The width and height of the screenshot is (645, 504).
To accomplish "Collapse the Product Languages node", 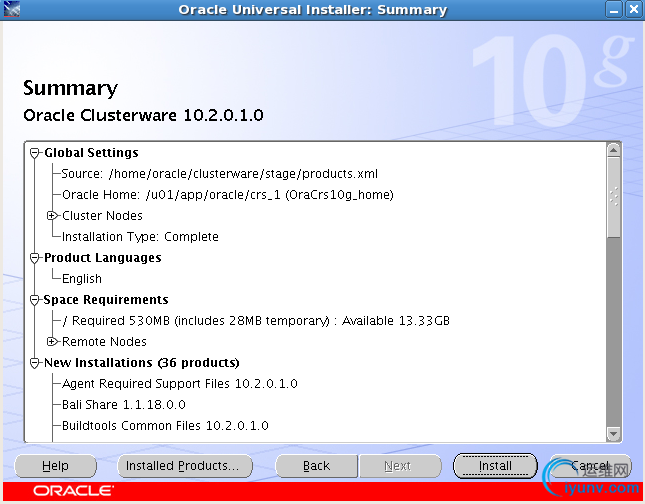I will click(x=35, y=258).
